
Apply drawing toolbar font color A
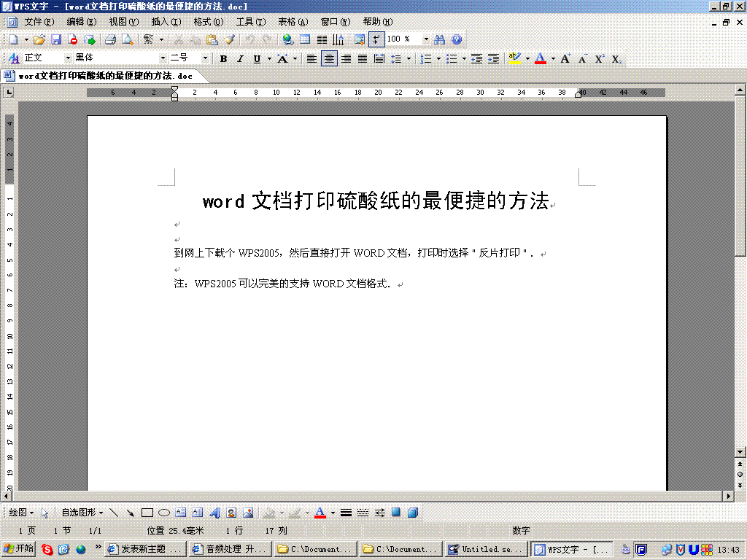coord(320,513)
